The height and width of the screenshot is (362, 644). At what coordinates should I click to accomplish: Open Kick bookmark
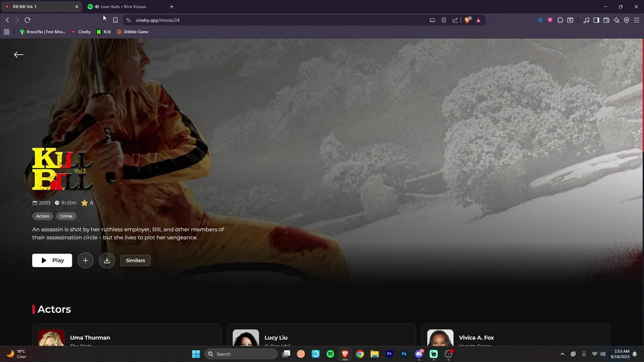point(104,32)
